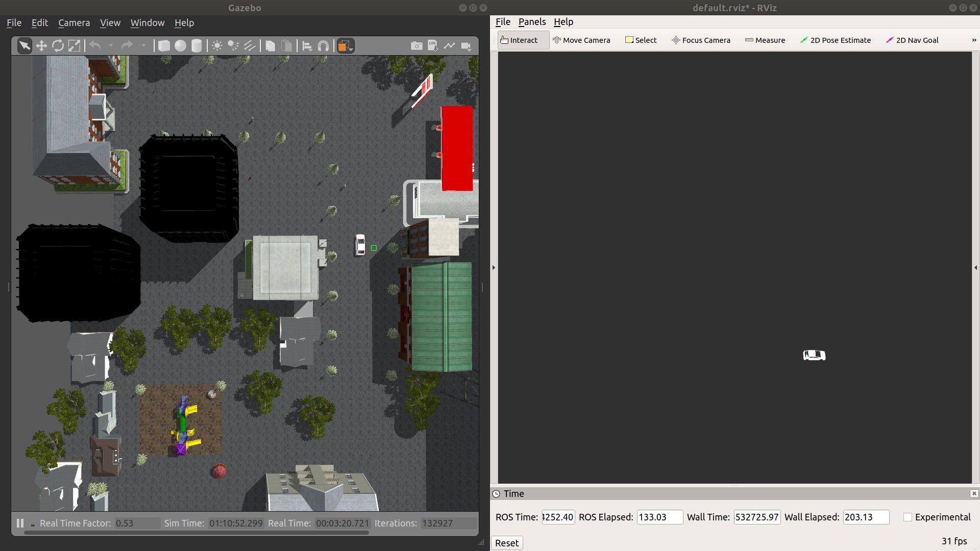Select the Scale mode tool
The height and width of the screenshot is (551, 980).
tap(75, 46)
